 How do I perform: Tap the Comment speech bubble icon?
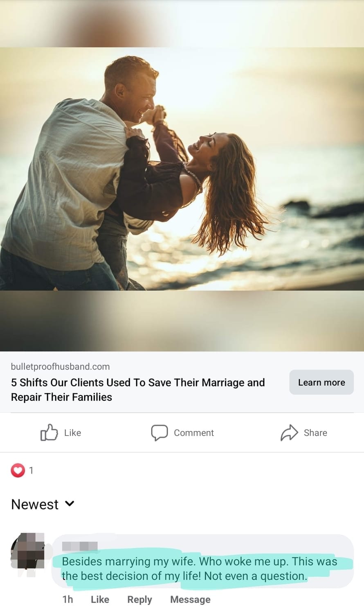[x=160, y=433]
